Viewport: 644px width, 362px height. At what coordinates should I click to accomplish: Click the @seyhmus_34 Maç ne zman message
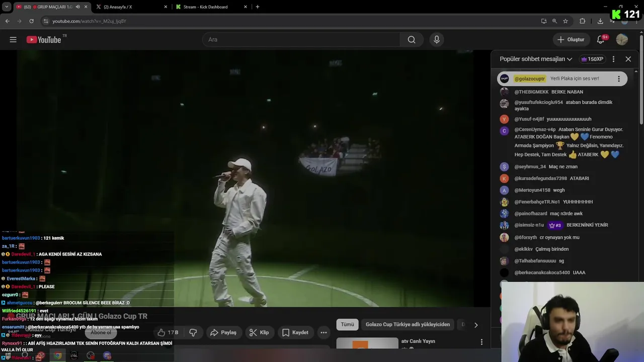(x=546, y=167)
